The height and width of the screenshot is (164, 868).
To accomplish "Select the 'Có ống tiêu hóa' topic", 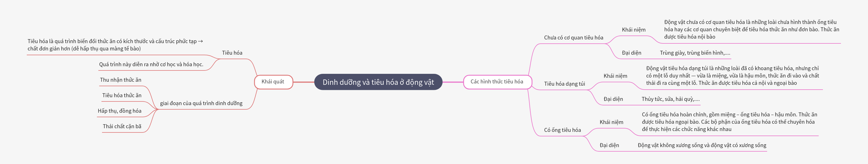I will point(563,130).
